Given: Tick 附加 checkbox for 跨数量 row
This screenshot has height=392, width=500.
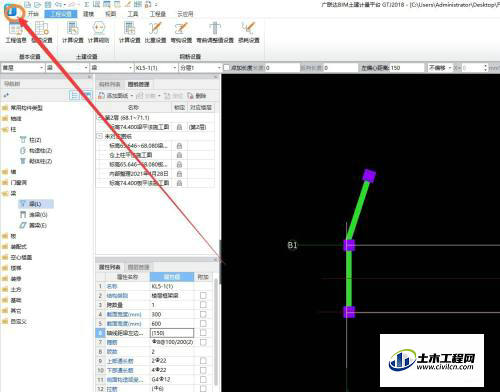Looking at the screenshot, I should pyautogui.click(x=203, y=305).
